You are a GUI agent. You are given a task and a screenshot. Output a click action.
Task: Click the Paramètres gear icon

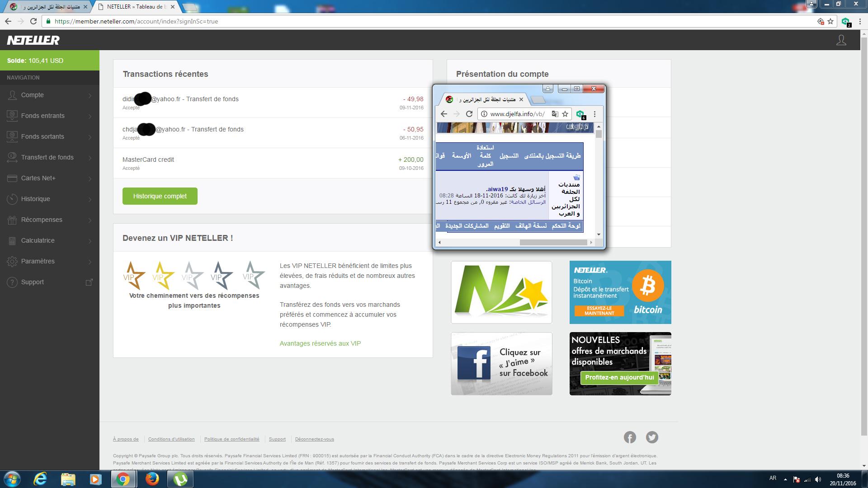pos(12,261)
